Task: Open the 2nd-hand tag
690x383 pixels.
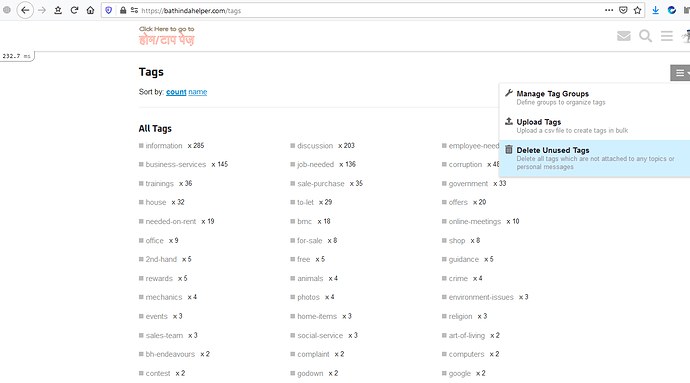Action: click(x=161, y=259)
